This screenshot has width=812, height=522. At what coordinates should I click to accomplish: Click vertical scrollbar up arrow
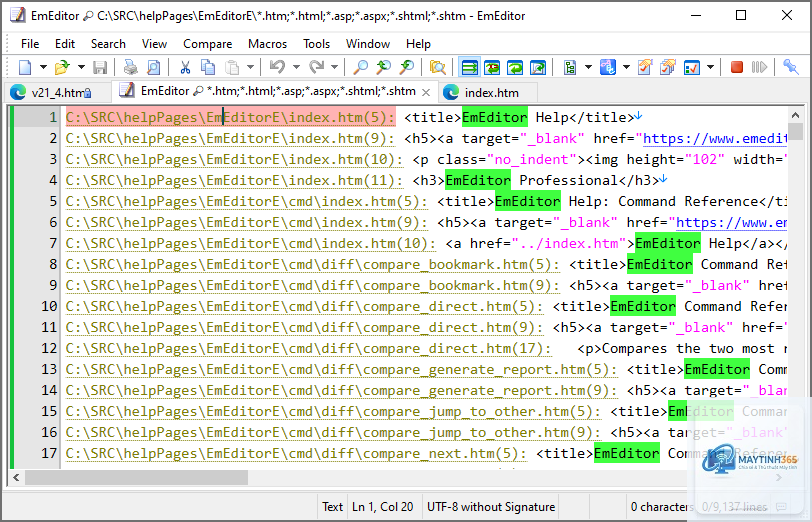795,115
